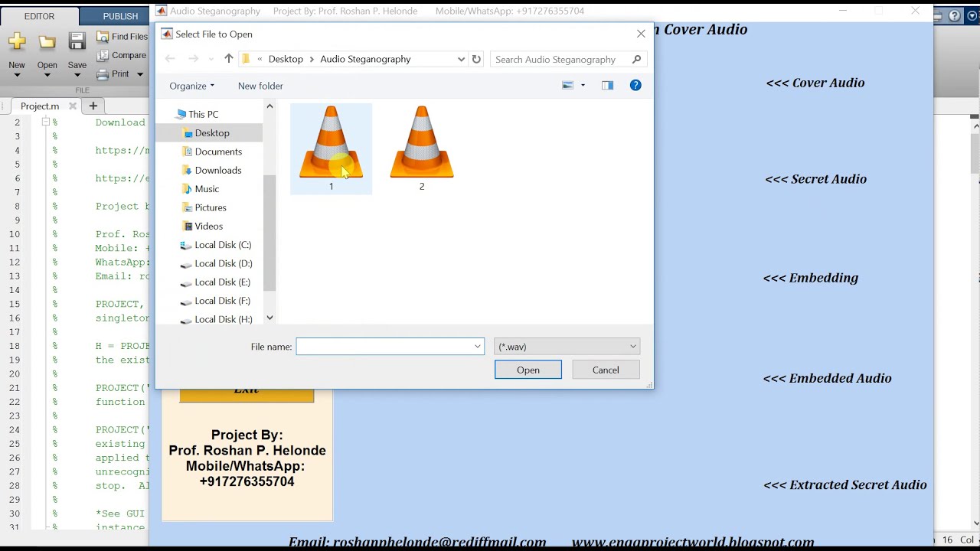Click navigation pane scroll up arrow
Viewport: 980px width, 551px height.
pos(269,106)
